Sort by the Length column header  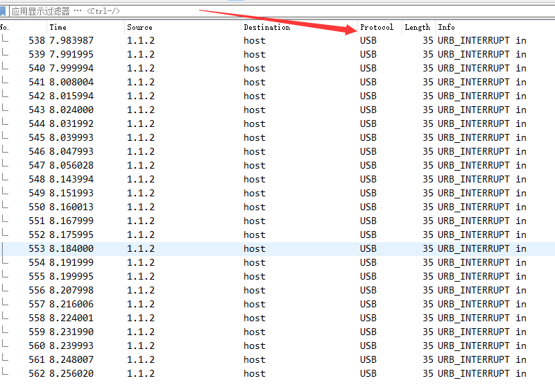418,27
